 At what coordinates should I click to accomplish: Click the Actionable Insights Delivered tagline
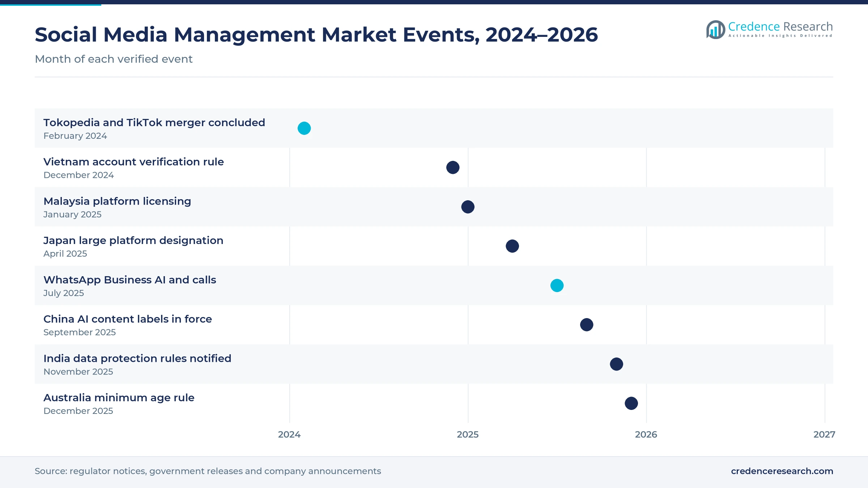780,36
